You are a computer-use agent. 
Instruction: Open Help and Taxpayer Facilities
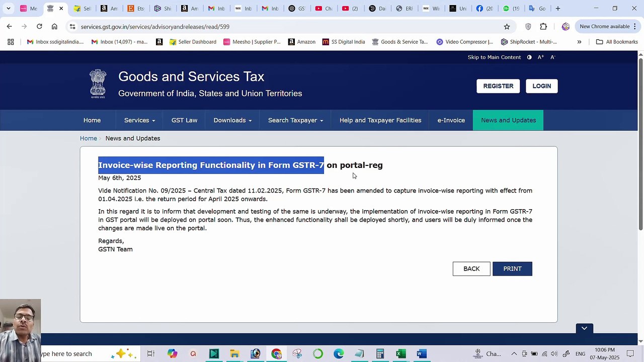pyautogui.click(x=380, y=120)
